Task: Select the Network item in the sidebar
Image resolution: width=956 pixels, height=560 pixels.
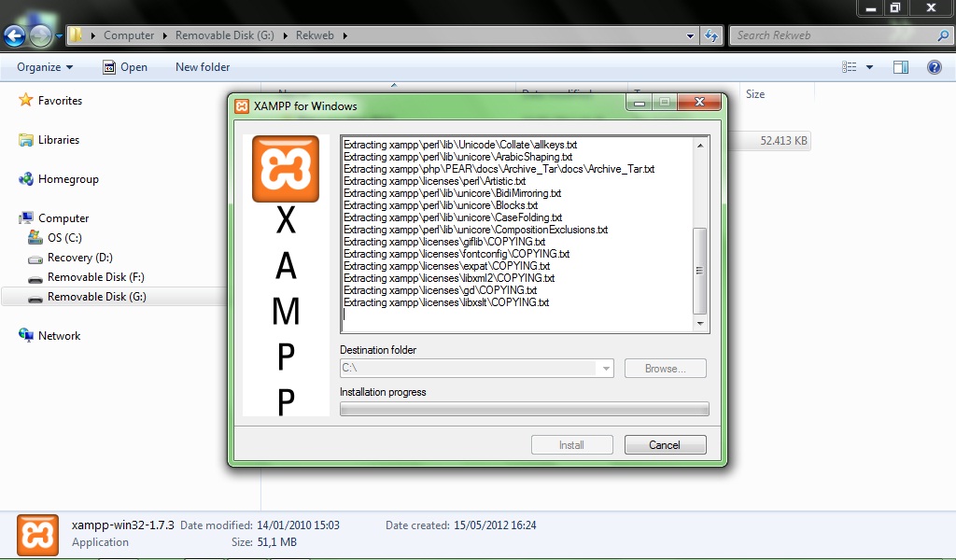Action: [x=58, y=334]
